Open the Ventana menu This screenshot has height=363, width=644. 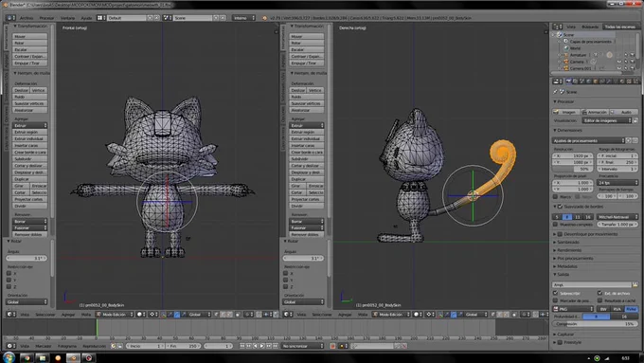[x=68, y=18]
